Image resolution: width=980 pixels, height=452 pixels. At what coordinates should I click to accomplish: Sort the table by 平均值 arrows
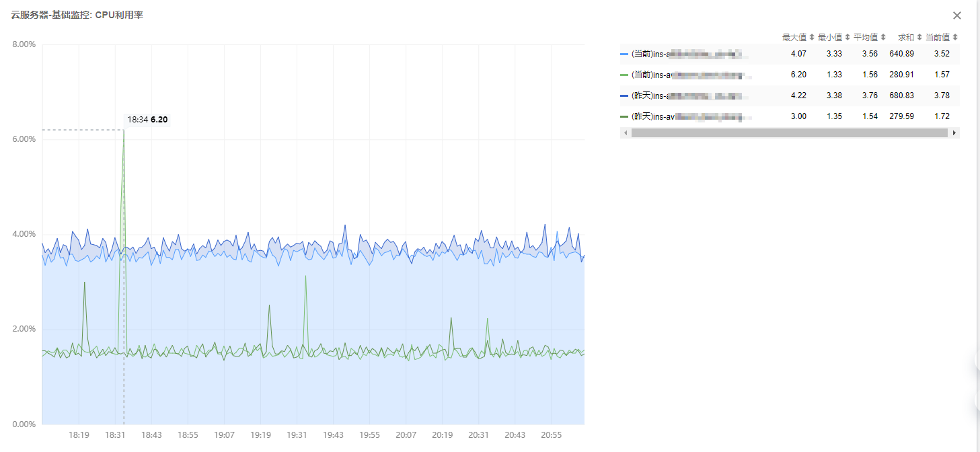point(883,38)
